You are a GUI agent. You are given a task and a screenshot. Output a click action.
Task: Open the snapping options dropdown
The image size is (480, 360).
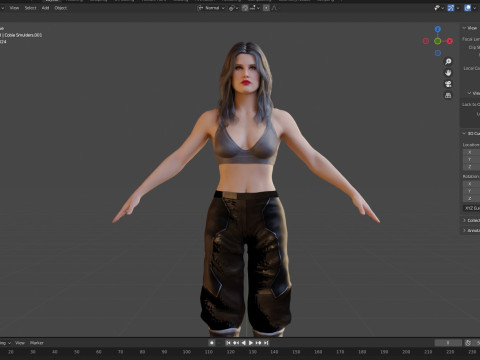coord(254,8)
